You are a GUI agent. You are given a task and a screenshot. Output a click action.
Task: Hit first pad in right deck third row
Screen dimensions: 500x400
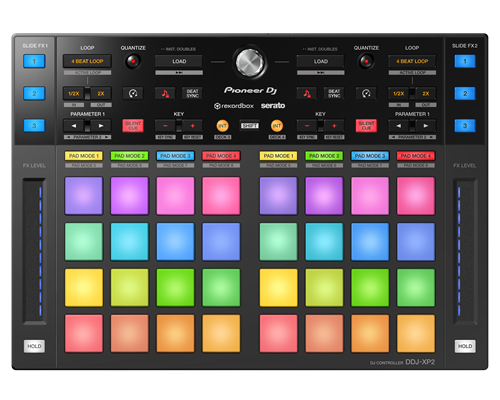278,287
